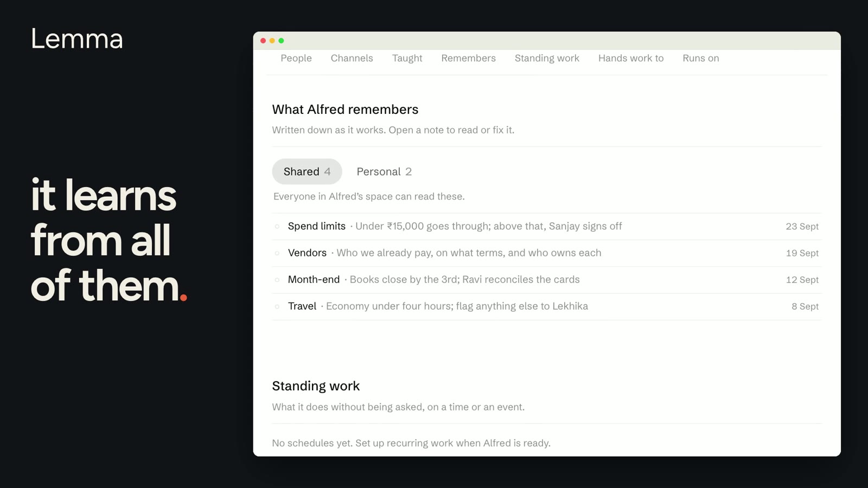Select the Shared notes filter

click(x=307, y=171)
